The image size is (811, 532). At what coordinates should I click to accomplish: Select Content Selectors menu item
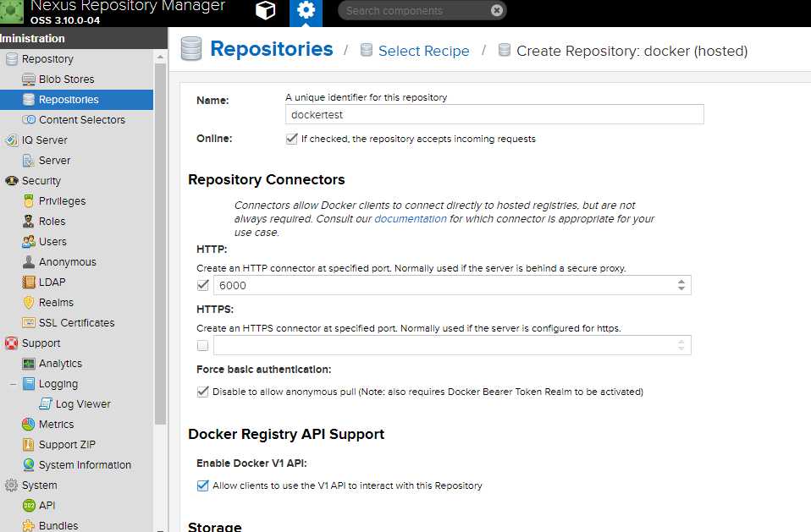pos(82,120)
